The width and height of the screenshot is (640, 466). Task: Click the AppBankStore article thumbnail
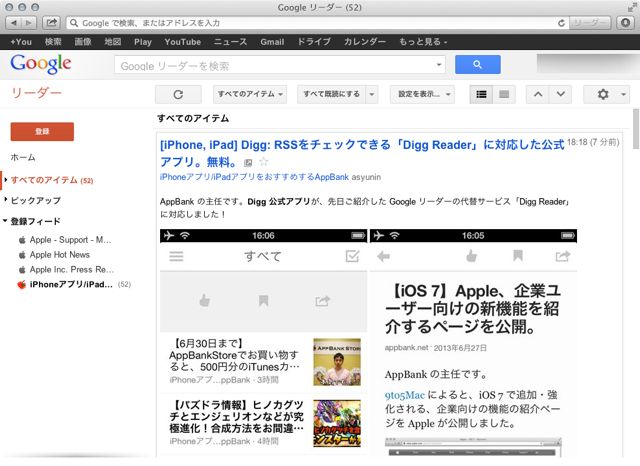pyautogui.click(x=337, y=362)
